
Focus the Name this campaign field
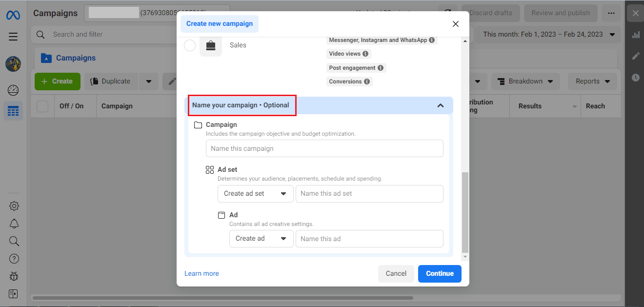324,149
